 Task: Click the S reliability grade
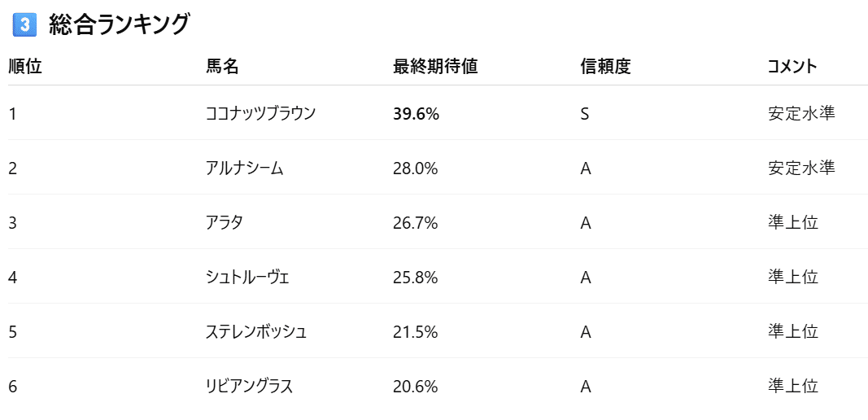584,114
